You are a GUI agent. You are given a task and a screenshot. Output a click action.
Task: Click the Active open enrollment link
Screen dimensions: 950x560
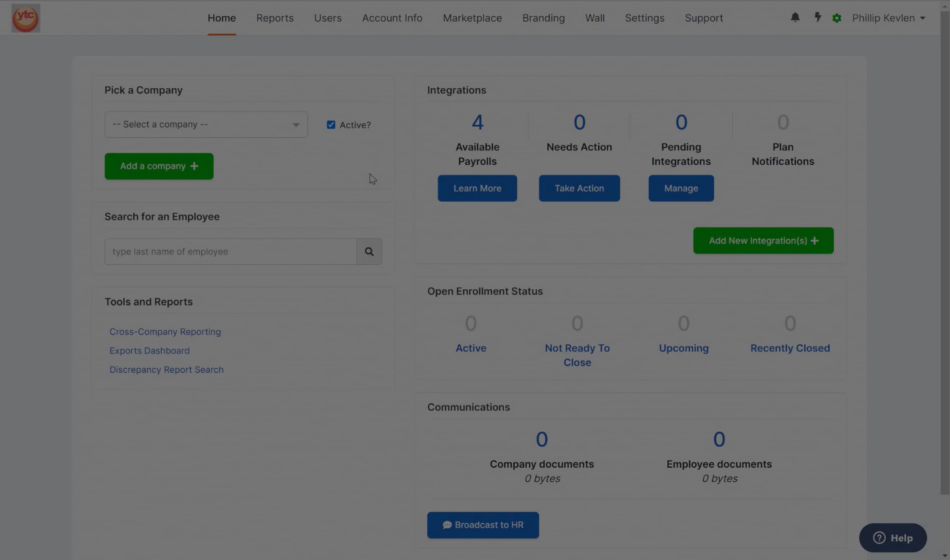pyautogui.click(x=471, y=348)
